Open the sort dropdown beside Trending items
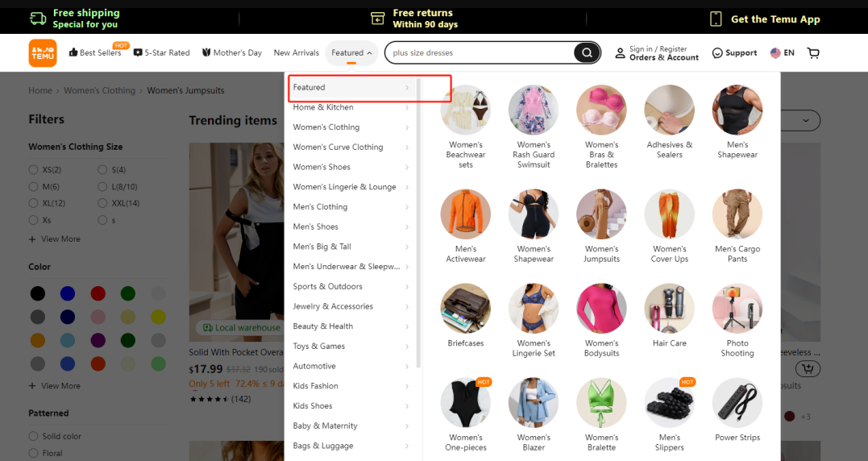 (x=800, y=121)
